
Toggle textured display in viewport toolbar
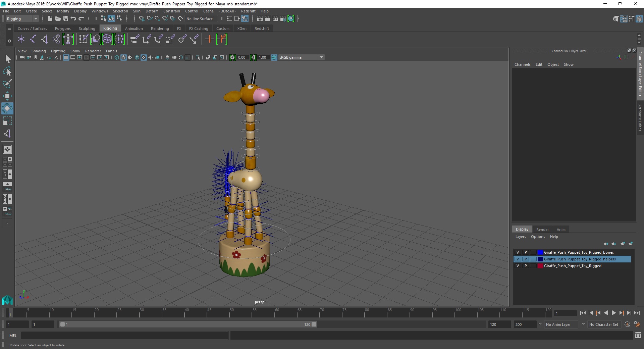(144, 57)
